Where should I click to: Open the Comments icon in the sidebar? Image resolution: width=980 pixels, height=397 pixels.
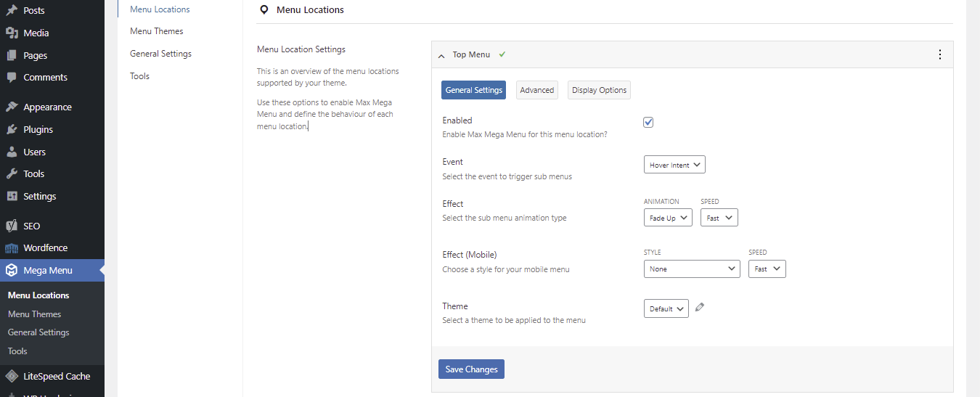(12, 77)
